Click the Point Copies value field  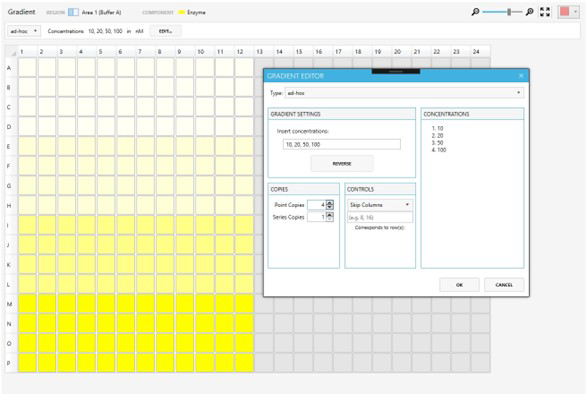(317, 205)
